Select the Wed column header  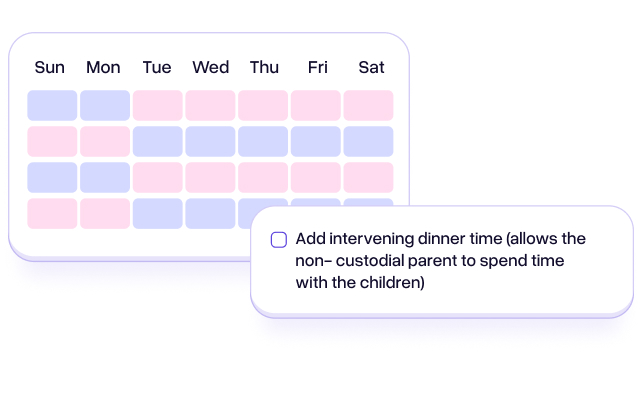click(211, 67)
